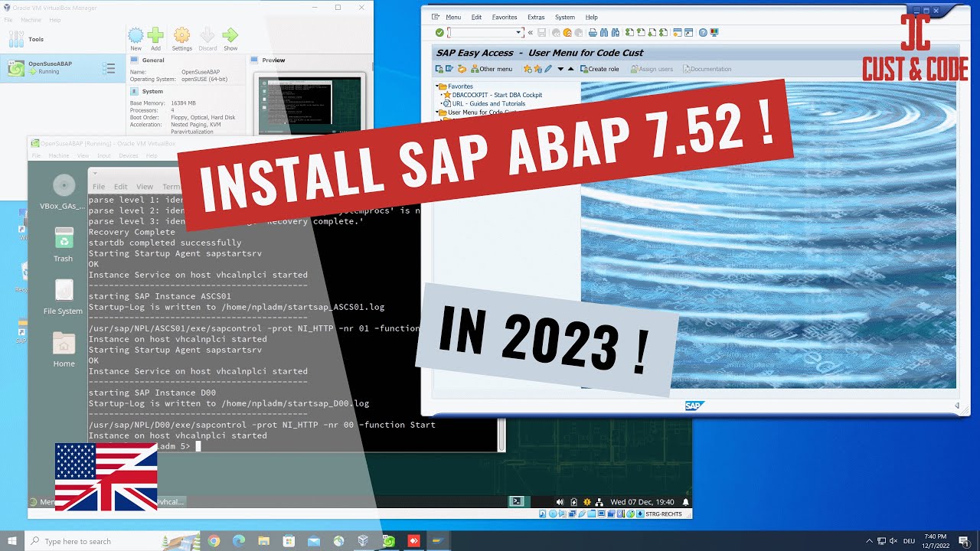Viewport: 980px width, 551px height.
Task: Open Machine menu in VirtualBox Manager
Action: click(x=31, y=20)
